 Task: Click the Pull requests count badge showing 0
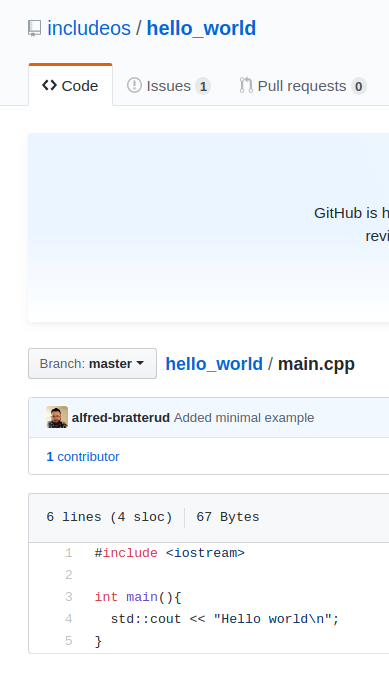coord(359,86)
